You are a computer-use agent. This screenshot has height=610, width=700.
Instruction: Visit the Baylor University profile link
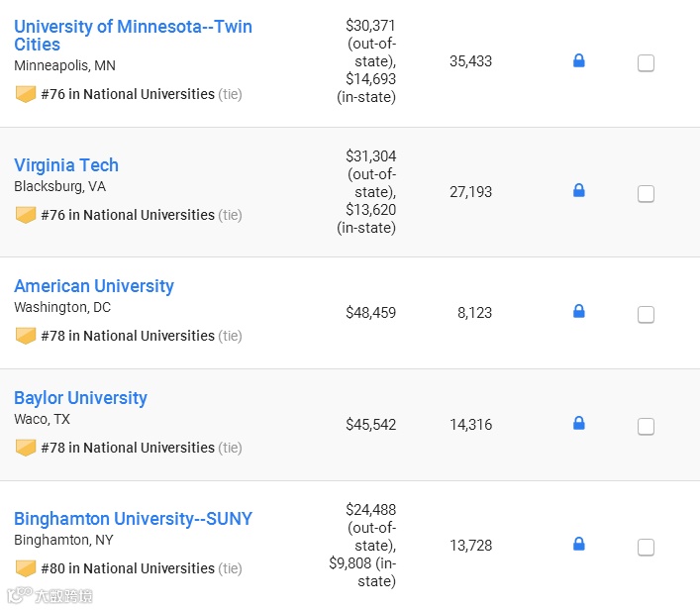[80, 398]
